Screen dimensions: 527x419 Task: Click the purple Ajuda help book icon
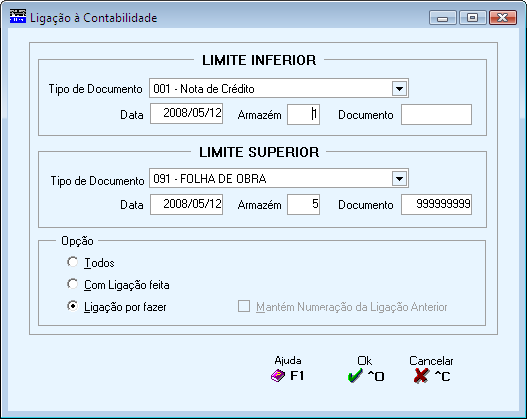pyautogui.click(x=278, y=376)
